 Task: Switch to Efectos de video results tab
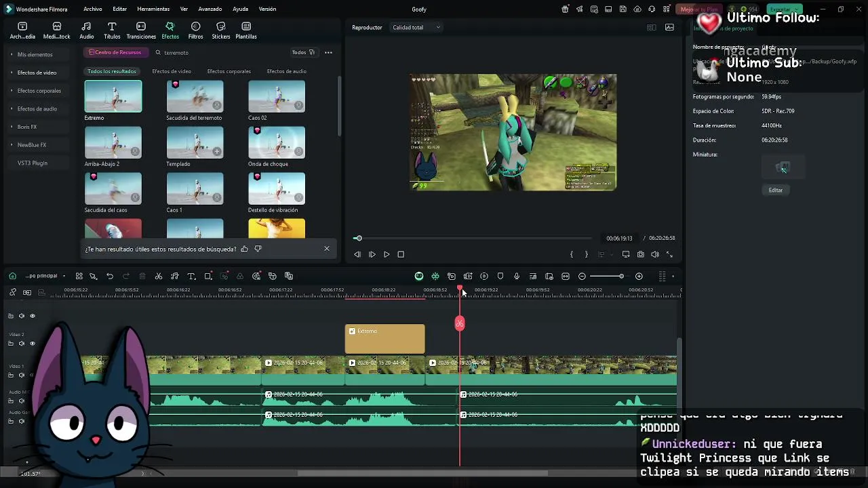(x=172, y=71)
